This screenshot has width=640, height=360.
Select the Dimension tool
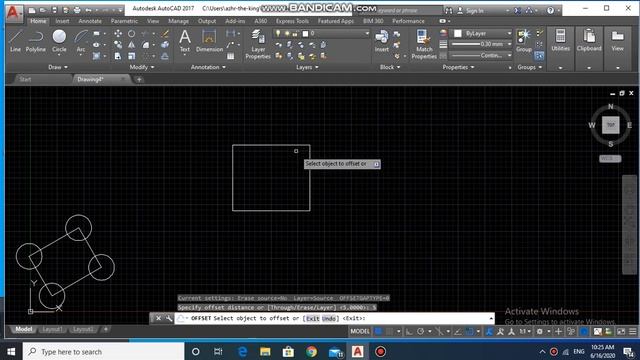click(x=209, y=41)
